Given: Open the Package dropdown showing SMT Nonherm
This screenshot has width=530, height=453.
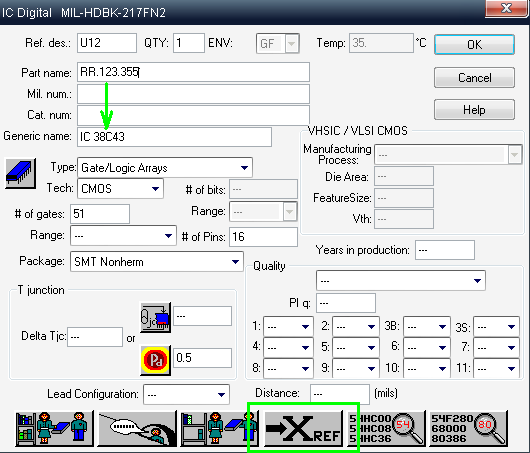Looking at the screenshot, I should [x=157, y=262].
